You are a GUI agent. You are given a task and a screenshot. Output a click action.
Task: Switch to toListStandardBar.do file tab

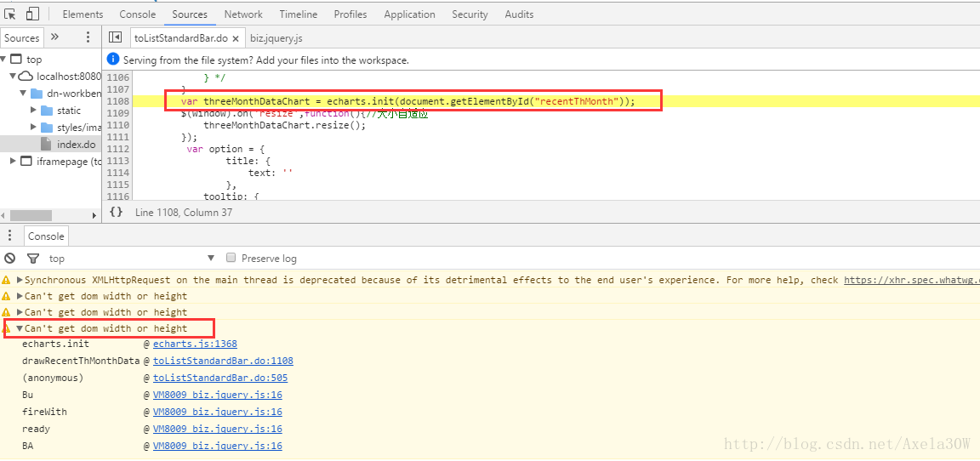coord(181,38)
